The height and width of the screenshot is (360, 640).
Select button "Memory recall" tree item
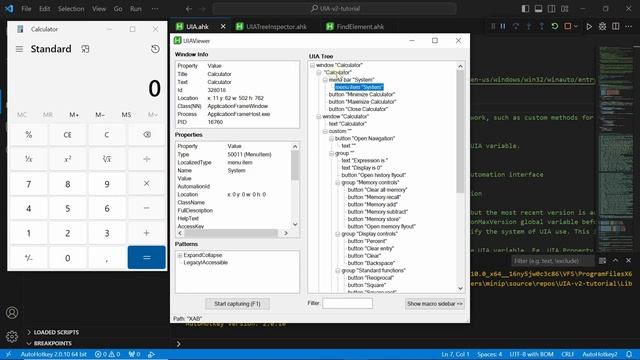pos(374,197)
